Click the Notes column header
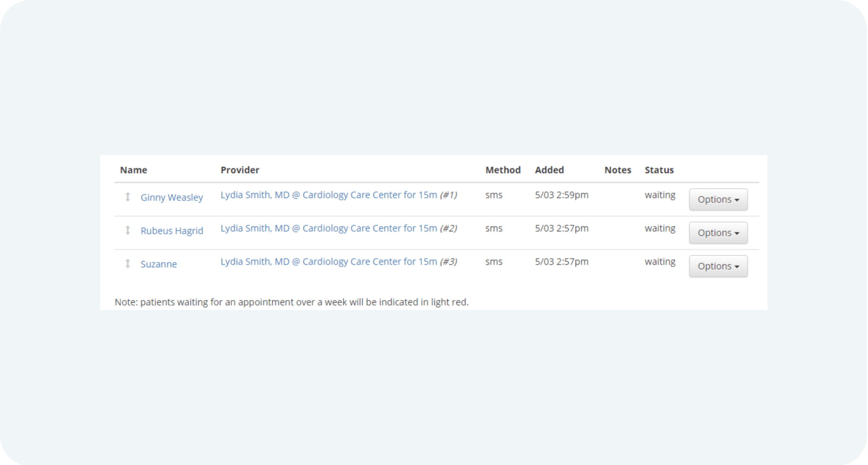This screenshot has height=465, width=868. pos(618,170)
